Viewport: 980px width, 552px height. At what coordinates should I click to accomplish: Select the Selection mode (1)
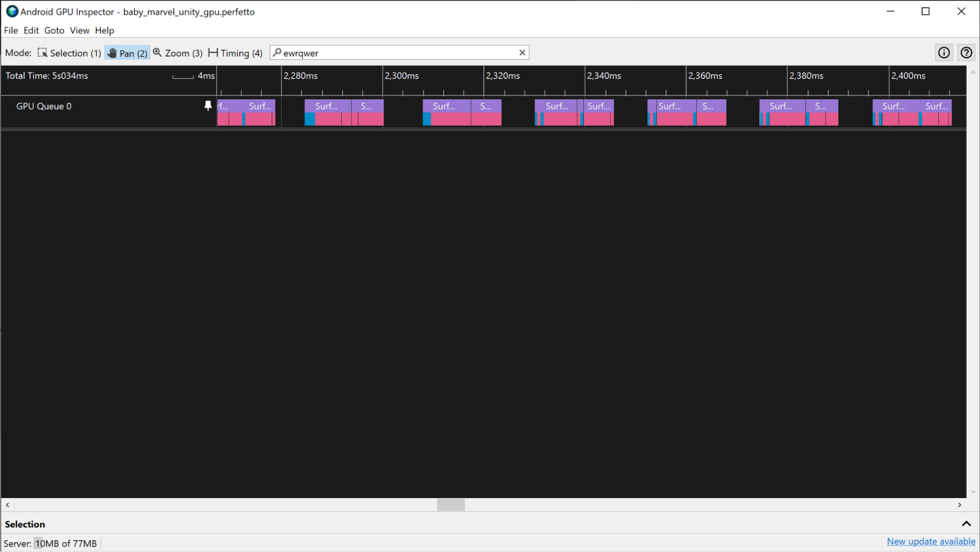click(x=68, y=53)
